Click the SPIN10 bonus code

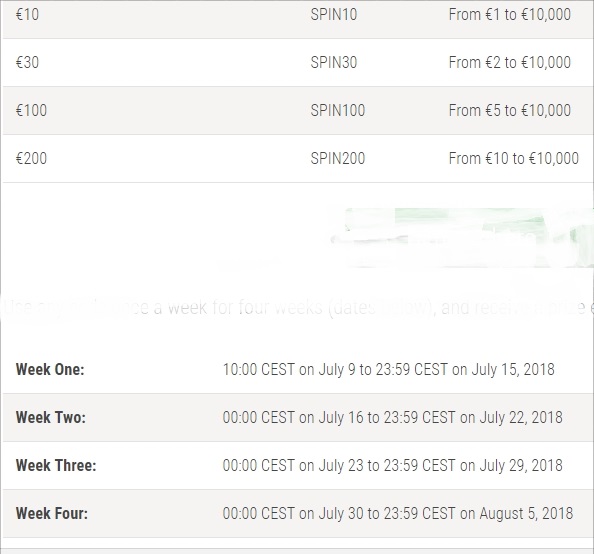coord(334,15)
